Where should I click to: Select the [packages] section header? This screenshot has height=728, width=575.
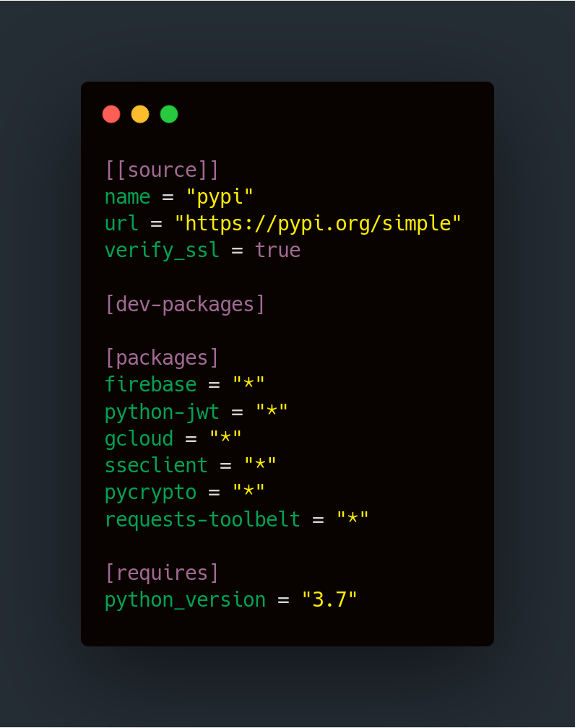[162, 358]
